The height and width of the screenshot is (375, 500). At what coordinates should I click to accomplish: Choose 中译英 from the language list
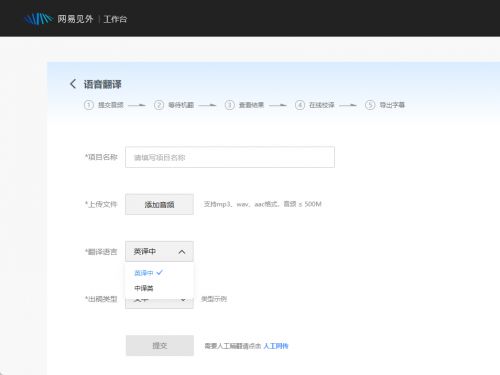point(144,288)
